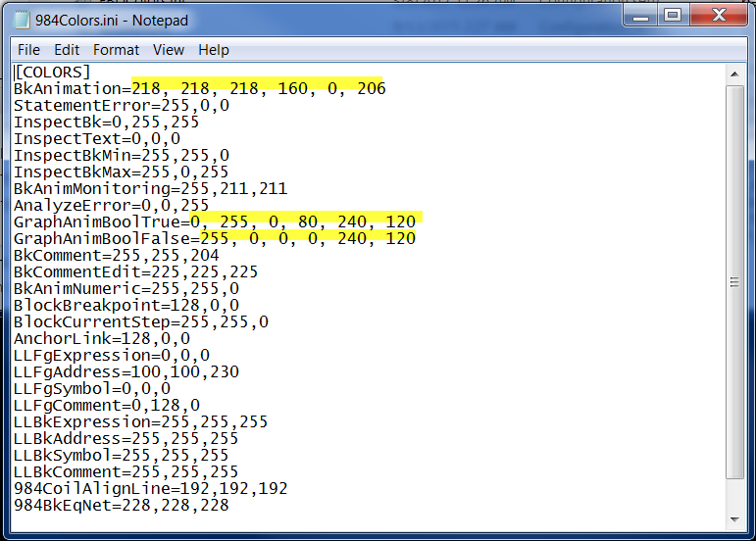Click the BlockCurrentStep=255,255,0 line

(x=141, y=321)
